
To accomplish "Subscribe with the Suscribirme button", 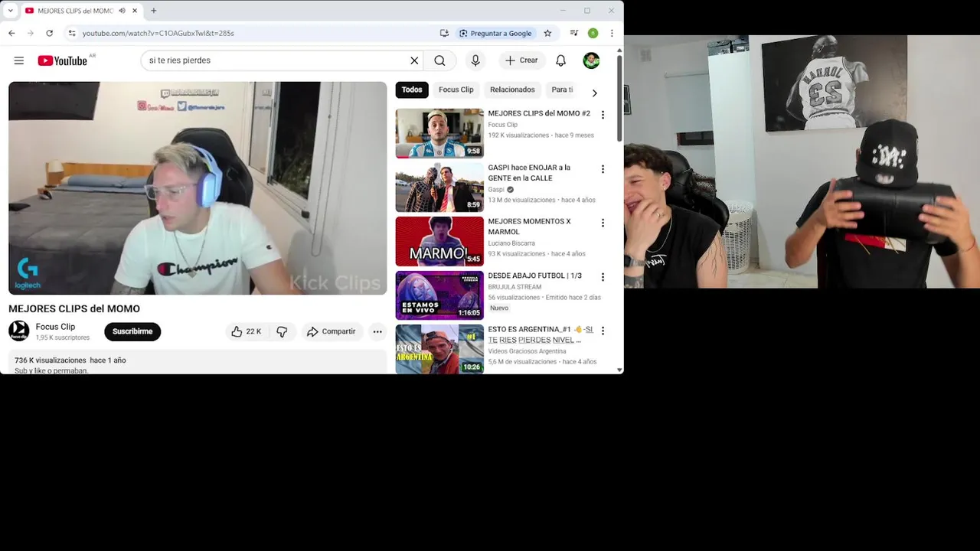I will click(132, 331).
